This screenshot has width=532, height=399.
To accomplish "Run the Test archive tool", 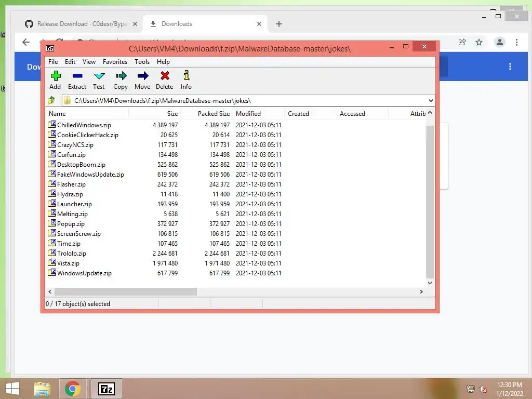I will [x=99, y=81].
